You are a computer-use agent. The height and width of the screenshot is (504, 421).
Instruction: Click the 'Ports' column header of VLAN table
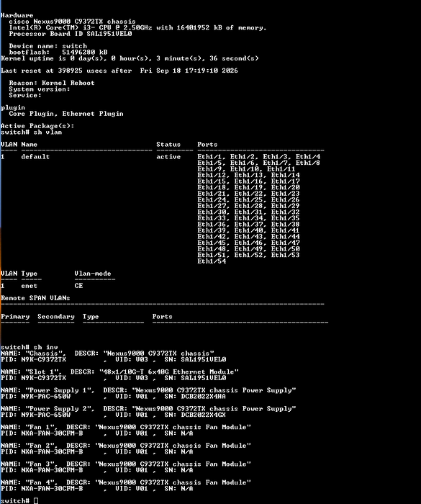point(207,144)
